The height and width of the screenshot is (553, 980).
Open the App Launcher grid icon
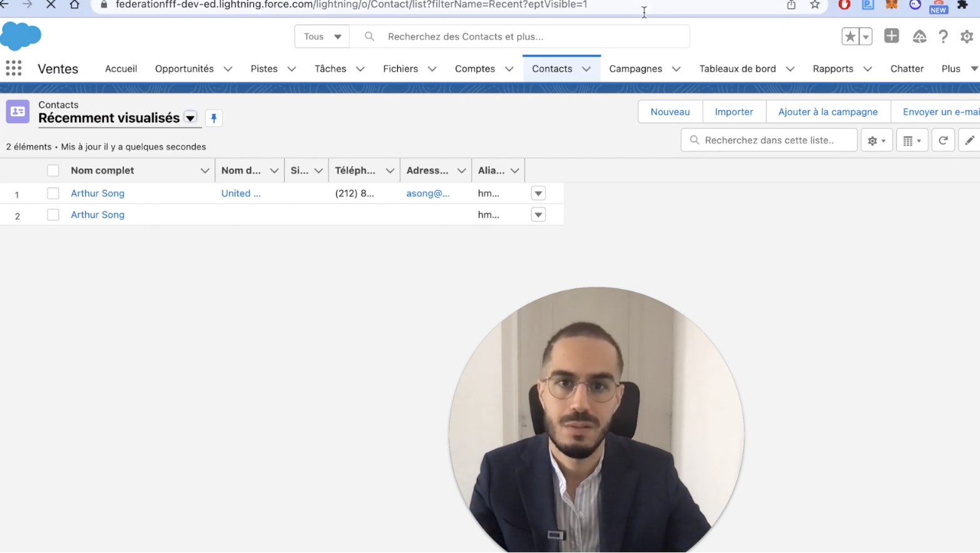13,68
